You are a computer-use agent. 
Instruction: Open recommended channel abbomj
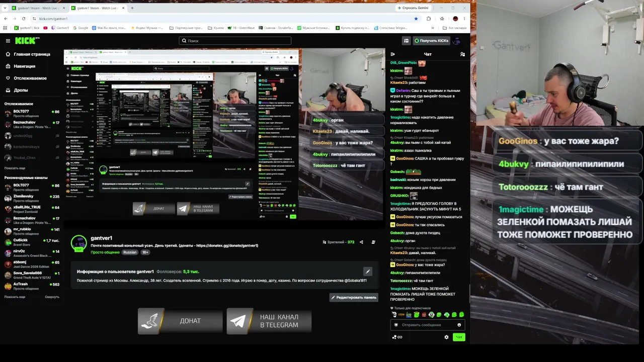32,264
